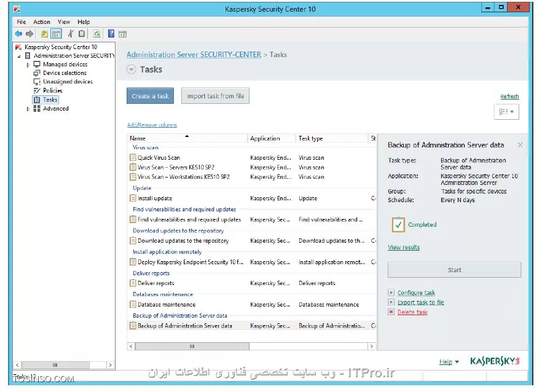Click the Administration Server node icon
Viewport: 542px width, 392px height.
[x=28, y=56]
